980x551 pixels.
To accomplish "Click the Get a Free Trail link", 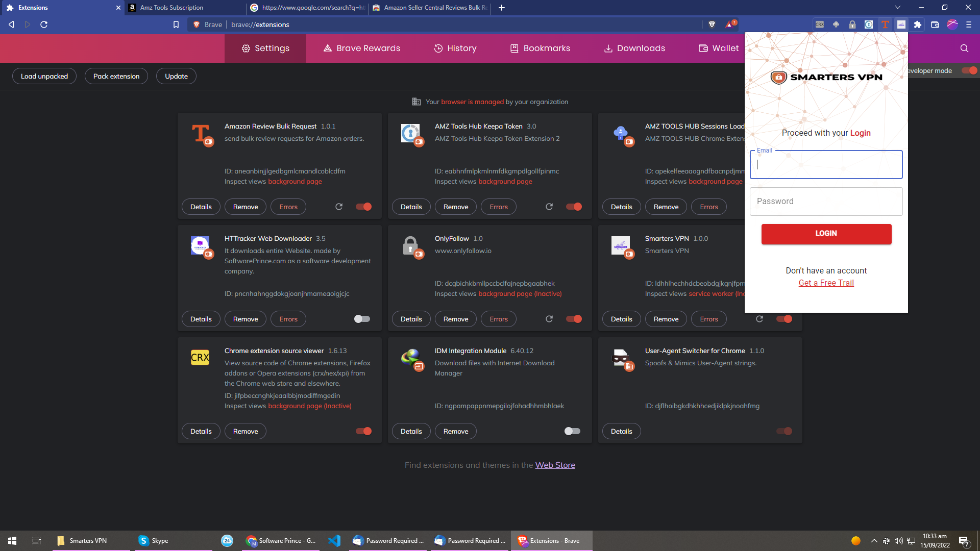I will tap(826, 283).
